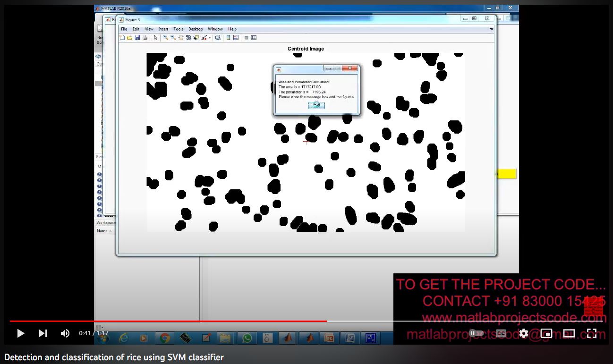613x364 pixels.
Task: Click 'The area is = 1717217.00' text
Action: (299, 87)
